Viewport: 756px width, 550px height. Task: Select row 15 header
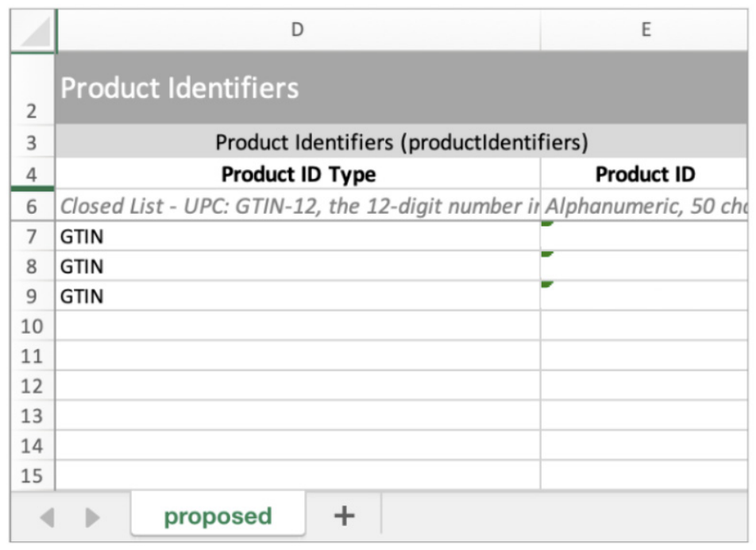[33, 476]
